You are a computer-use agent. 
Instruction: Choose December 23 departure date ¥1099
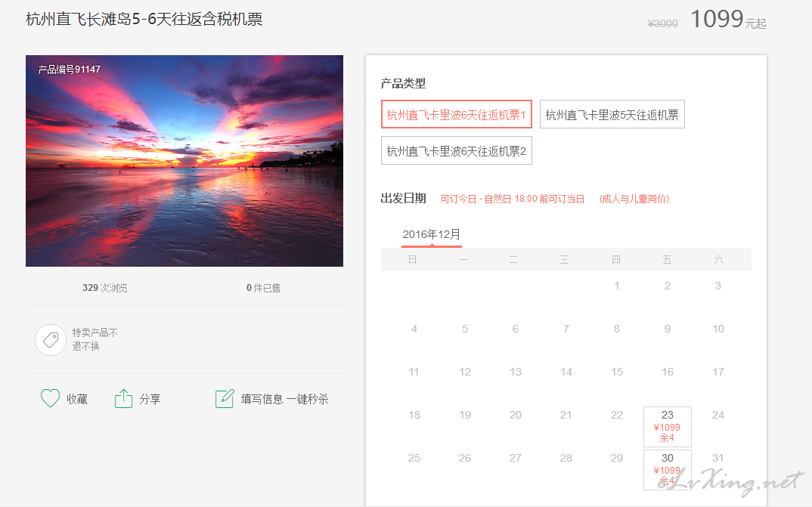point(667,427)
